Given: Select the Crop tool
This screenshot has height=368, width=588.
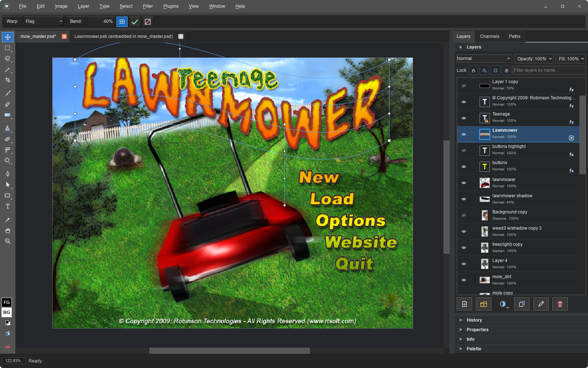Looking at the screenshot, I should [x=7, y=80].
